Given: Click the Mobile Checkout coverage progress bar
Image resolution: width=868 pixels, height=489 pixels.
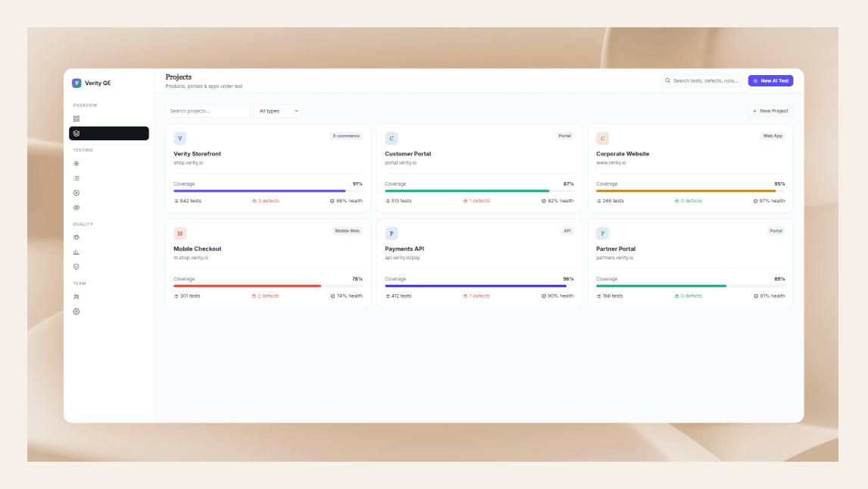Looking at the screenshot, I should (268, 286).
